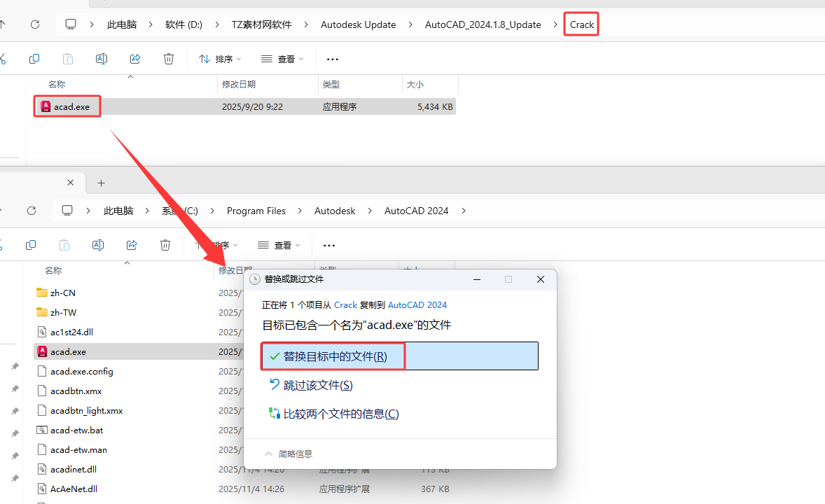Sort by 修改日期 column in upper window
This screenshot has width=825, height=504.
[239, 84]
